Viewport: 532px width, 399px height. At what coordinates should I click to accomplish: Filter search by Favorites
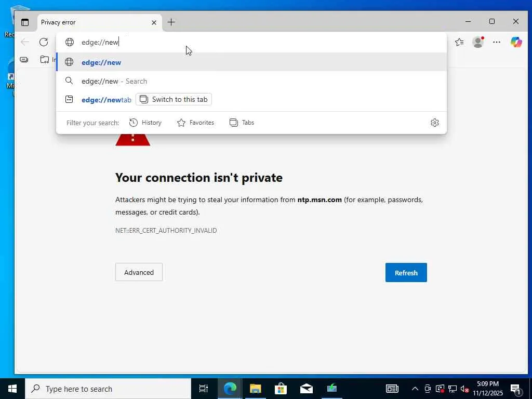[196, 123]
